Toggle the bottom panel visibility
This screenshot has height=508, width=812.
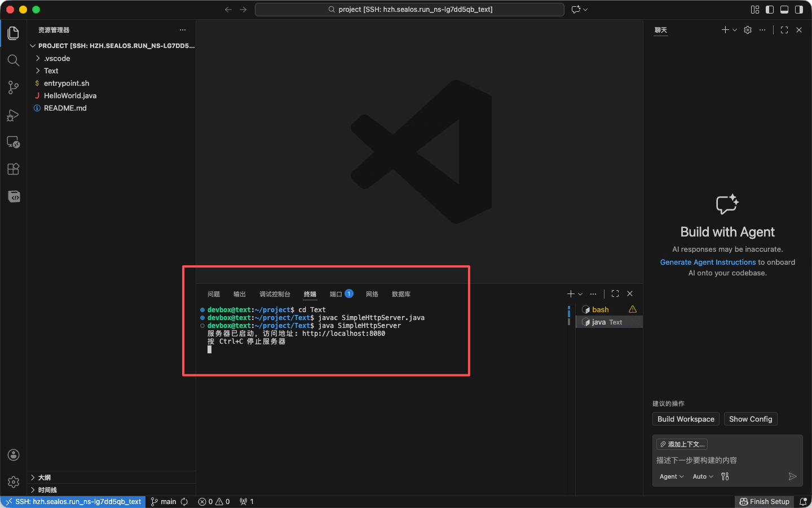[784, 10]
